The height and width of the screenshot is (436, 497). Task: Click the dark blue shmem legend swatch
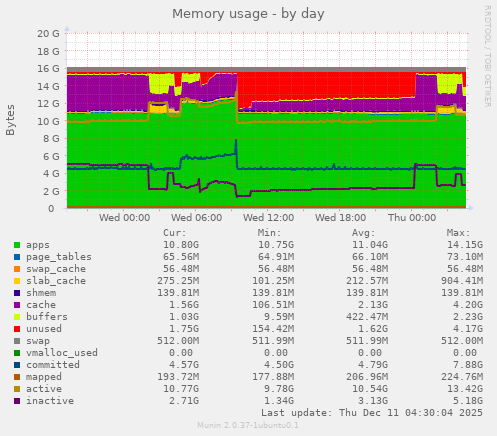pyautogui.click(x=17, y=293)
